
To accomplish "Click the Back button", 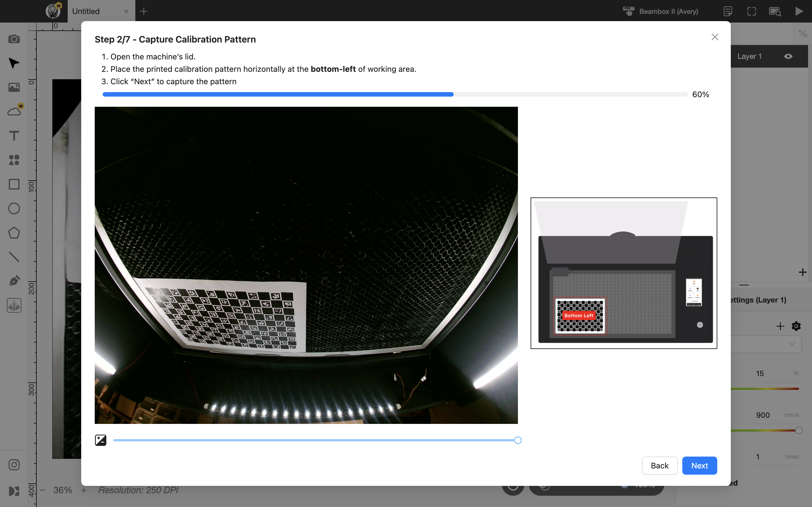I will click(x=659, y=465).
